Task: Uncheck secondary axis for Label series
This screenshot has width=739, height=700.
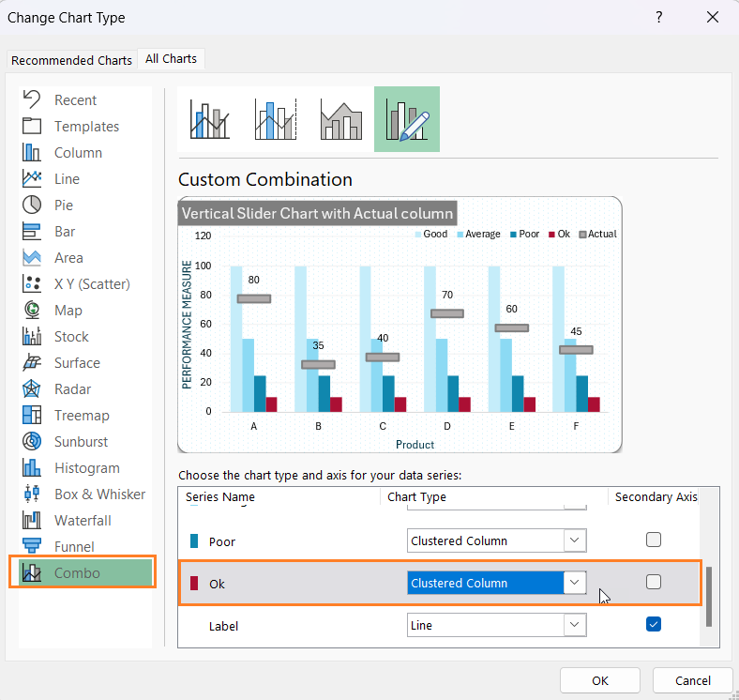Action: (x=654, y=624)
